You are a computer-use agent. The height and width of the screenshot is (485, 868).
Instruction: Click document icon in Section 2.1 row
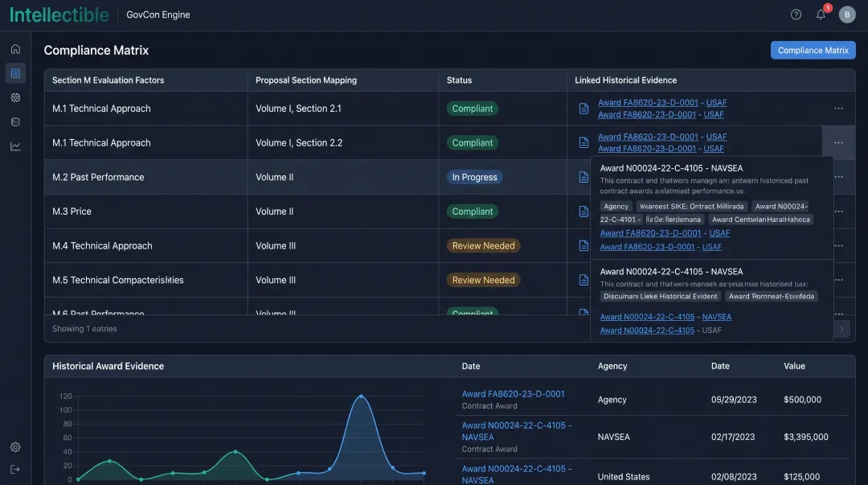point(583,109)
